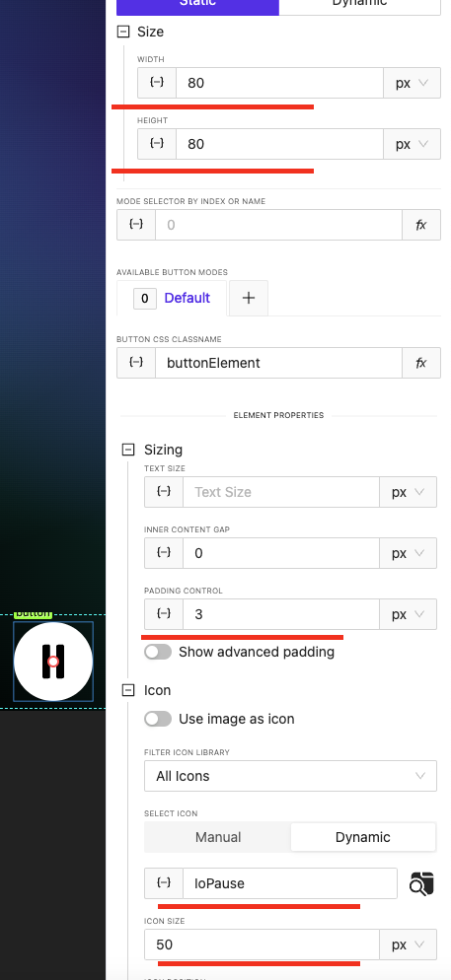Viewport: 451px width, 980px height.
Task: Collapse the Size section
Action: 123,32
